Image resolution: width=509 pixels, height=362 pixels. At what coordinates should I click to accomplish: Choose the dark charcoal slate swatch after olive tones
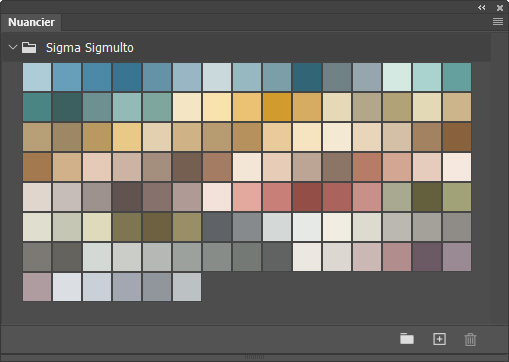(217, 227)
